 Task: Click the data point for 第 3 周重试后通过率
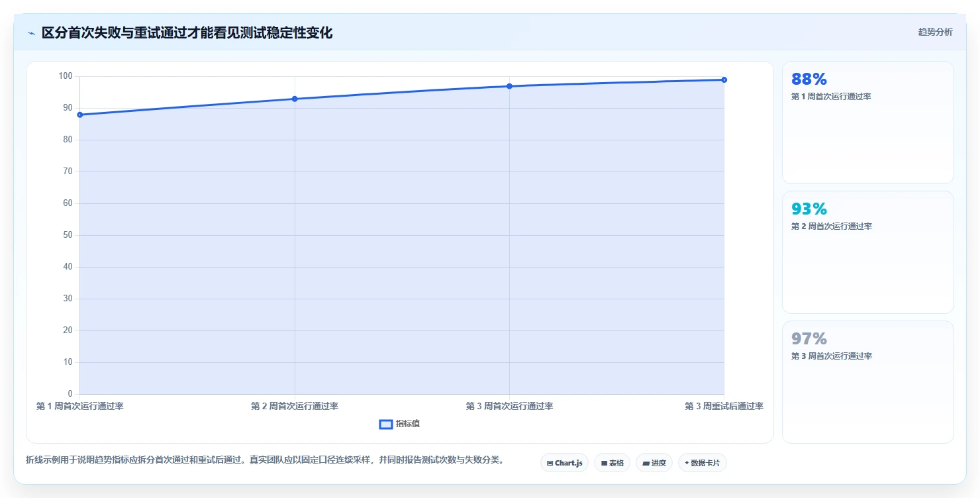724,79
